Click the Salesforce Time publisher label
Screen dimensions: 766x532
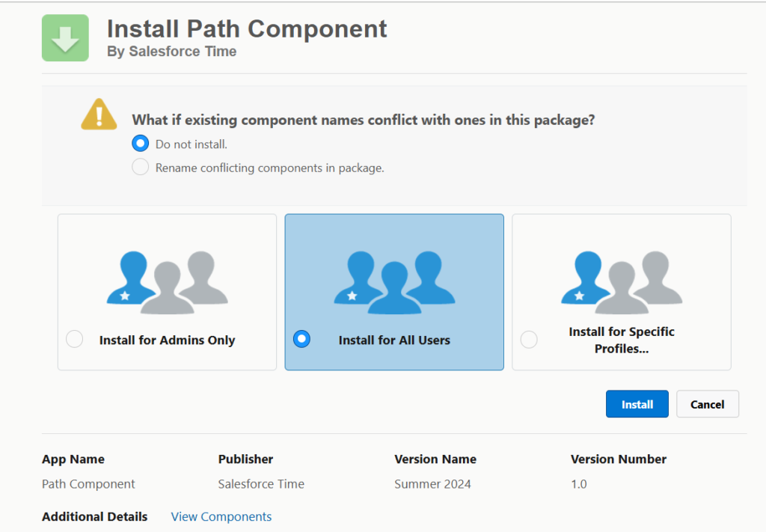tap(261, 484)
